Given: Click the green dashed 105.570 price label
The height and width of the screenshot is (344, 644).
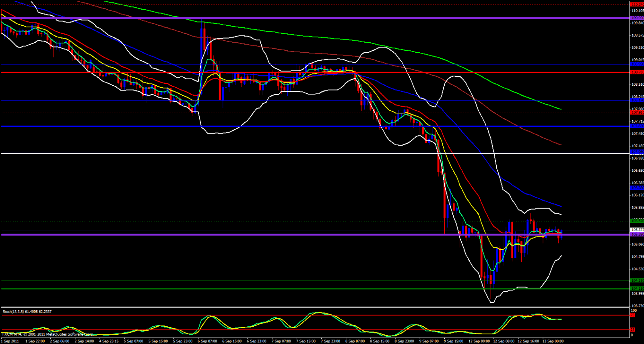Looking at the screenshot, I should click(x=637, y=220).
